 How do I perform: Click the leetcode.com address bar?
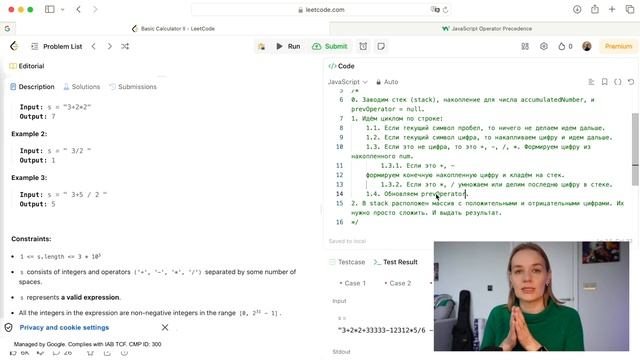pyautogui.click(x=321, y=10)
